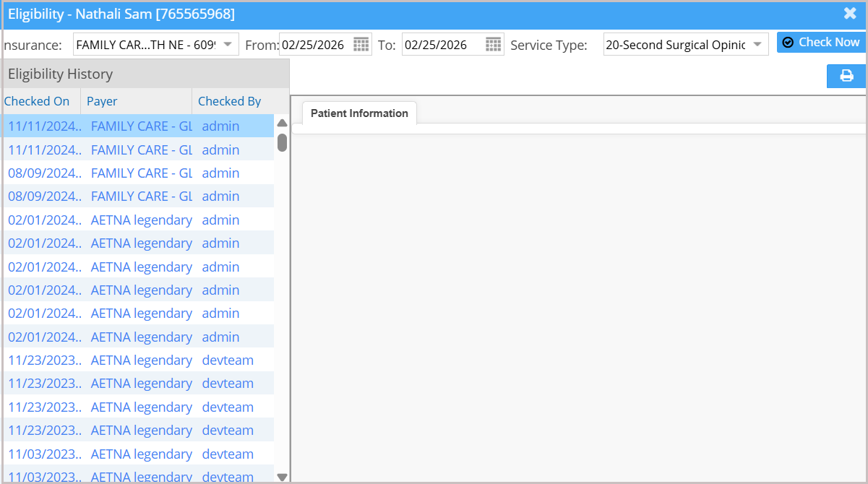The image size is (868, 484).
Task: Open the To date calendar picker
Action: point(493,45)
